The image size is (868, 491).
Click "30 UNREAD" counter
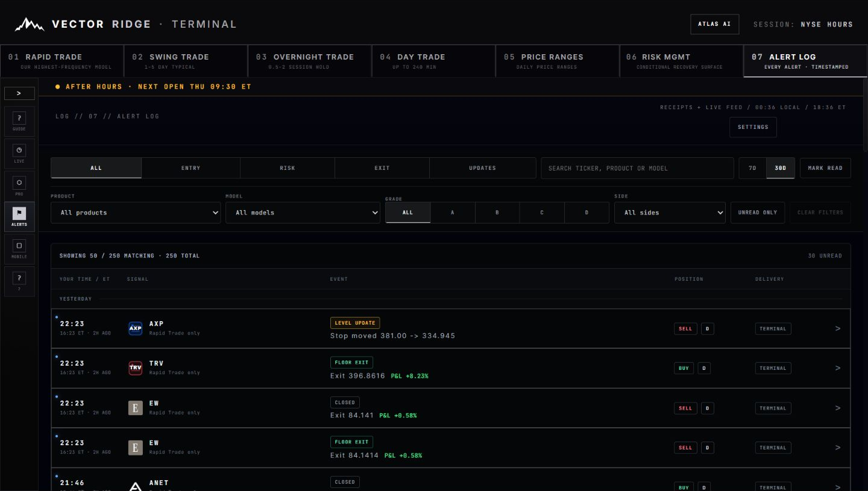coord(825,256)
